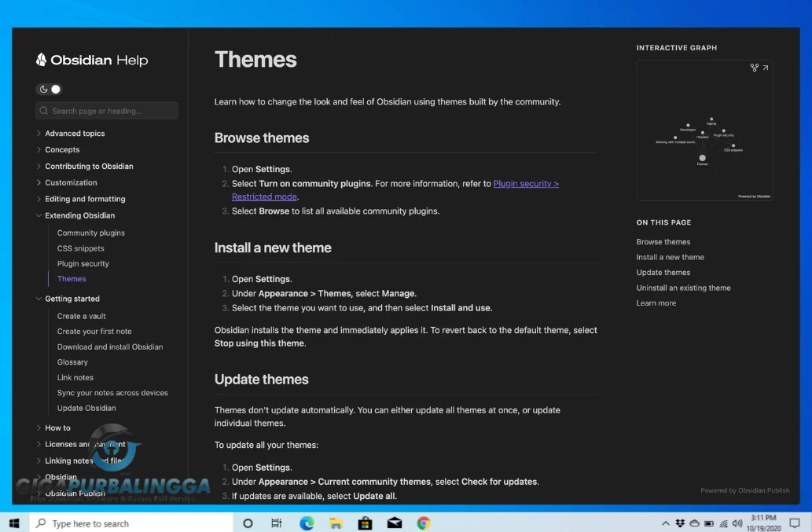
Task: Open the taskbar clock and date
Action: coord(763,523)
